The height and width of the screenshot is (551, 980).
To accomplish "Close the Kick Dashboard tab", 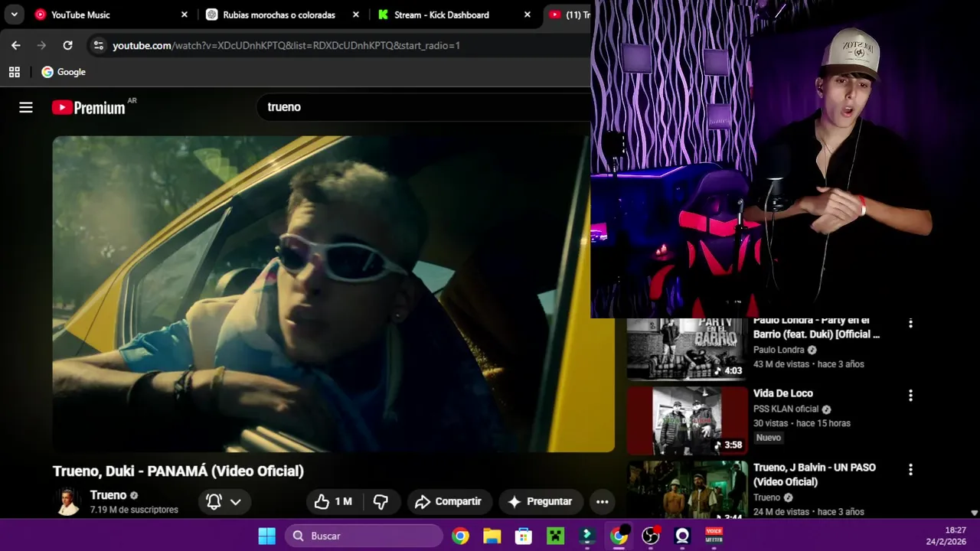I will click(528, 15).
